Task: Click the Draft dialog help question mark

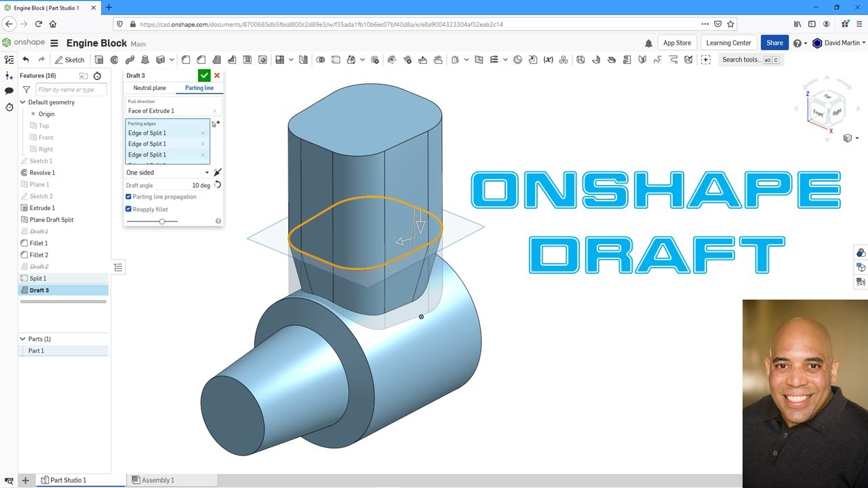Action: click(x=218, y=221)
